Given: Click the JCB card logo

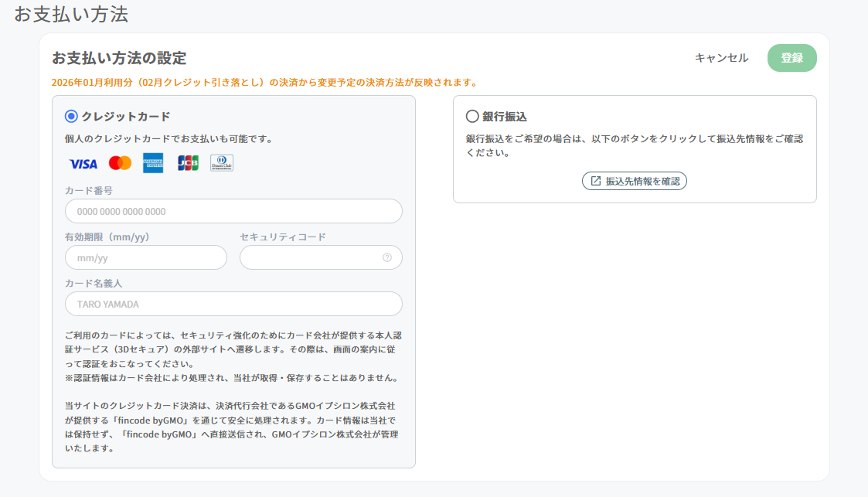Looking at the screenshot, I should tap(188, 163).
